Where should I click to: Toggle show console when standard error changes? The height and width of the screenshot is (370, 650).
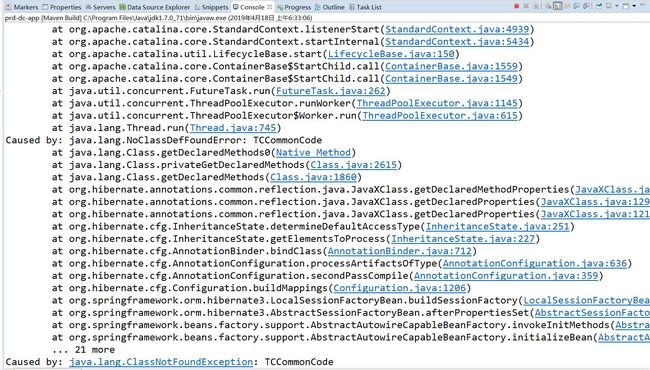(x=587, y=6)
